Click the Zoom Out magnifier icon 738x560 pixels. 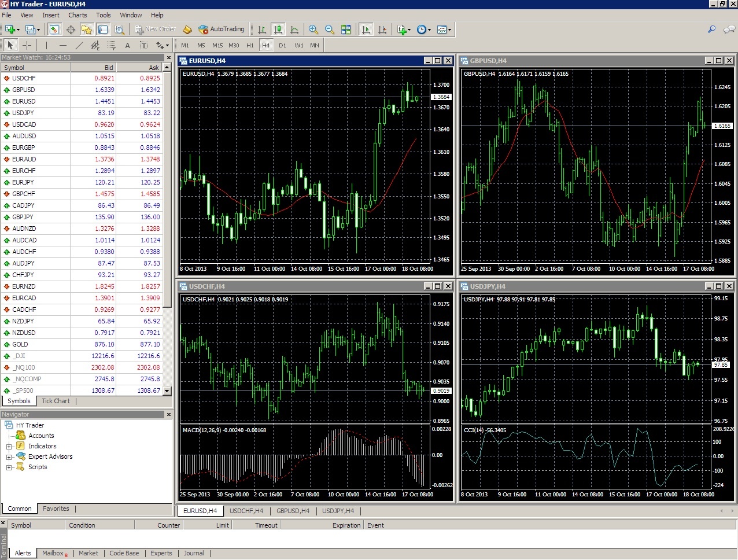click(330, 30)
